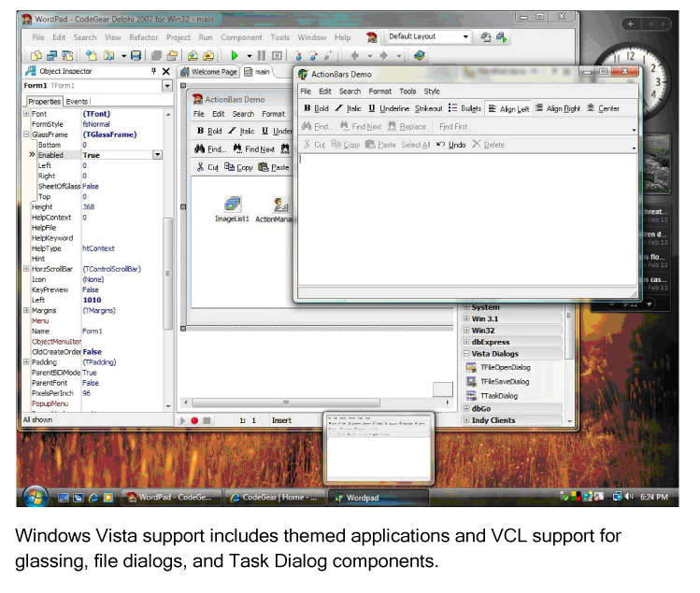700x593 pixels.
Task: Click the text area of ActionBars Demo
Action: 467,219
